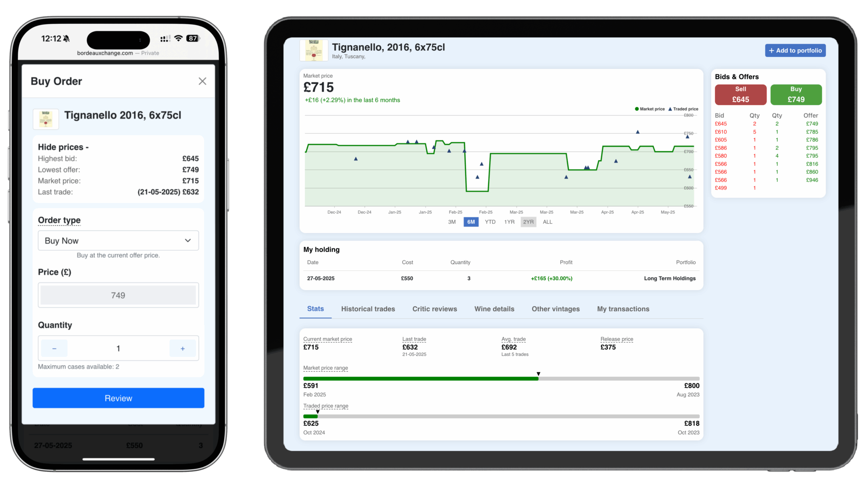
Task: Switch to the Stats tab
Action: click(x=315, y=309)
